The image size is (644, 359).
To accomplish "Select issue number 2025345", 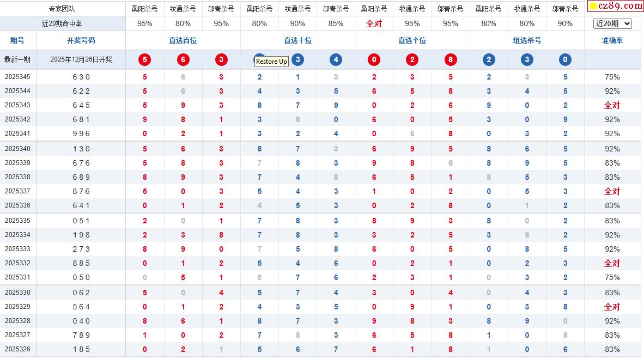I will pos(17,77).
